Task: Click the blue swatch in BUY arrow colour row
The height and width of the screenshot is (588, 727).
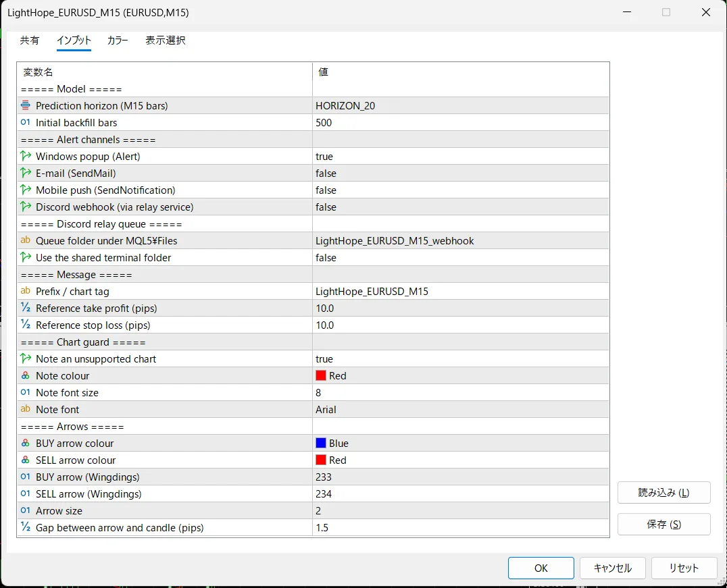Action: [321, 443]
